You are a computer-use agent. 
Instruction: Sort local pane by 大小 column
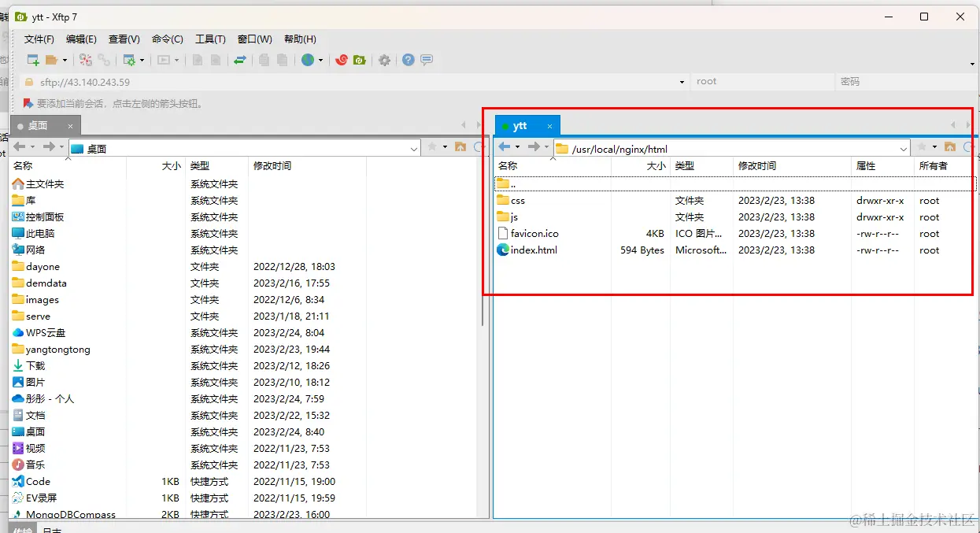[x=156, y=166]
